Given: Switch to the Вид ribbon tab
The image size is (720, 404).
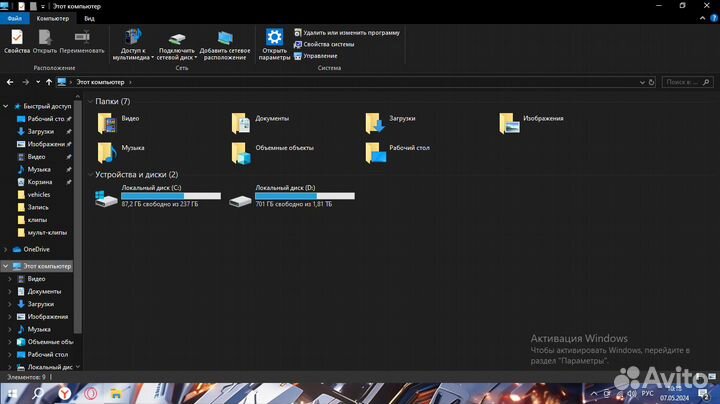Looking at the screenshot, I should (89, 18).
